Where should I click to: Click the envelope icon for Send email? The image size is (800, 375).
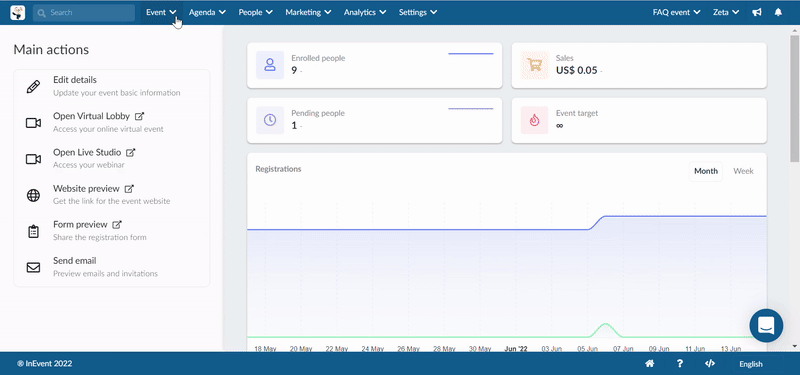[33, 267]
